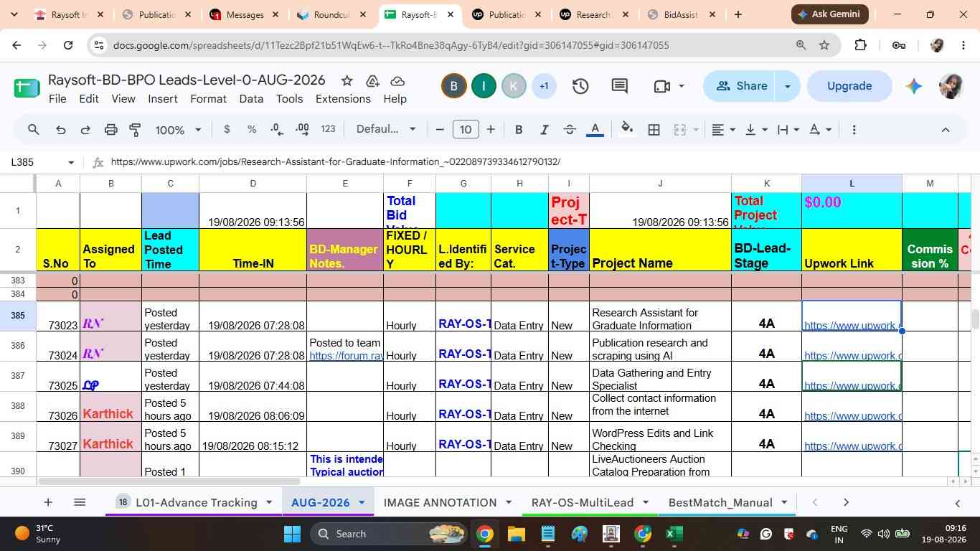Click the paint format roller icon
Screen dimensions: 980x551
(x=135, y=130)
